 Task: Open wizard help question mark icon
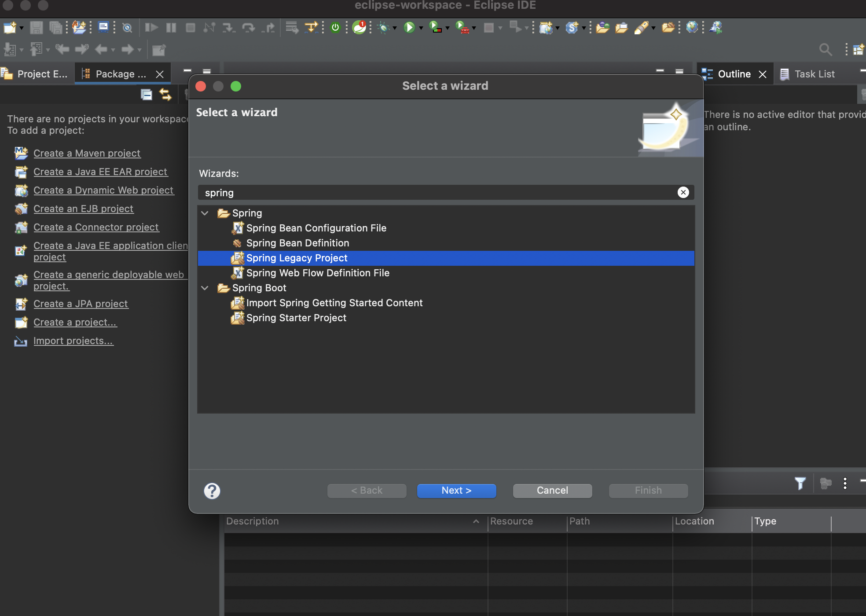(212, 491)
